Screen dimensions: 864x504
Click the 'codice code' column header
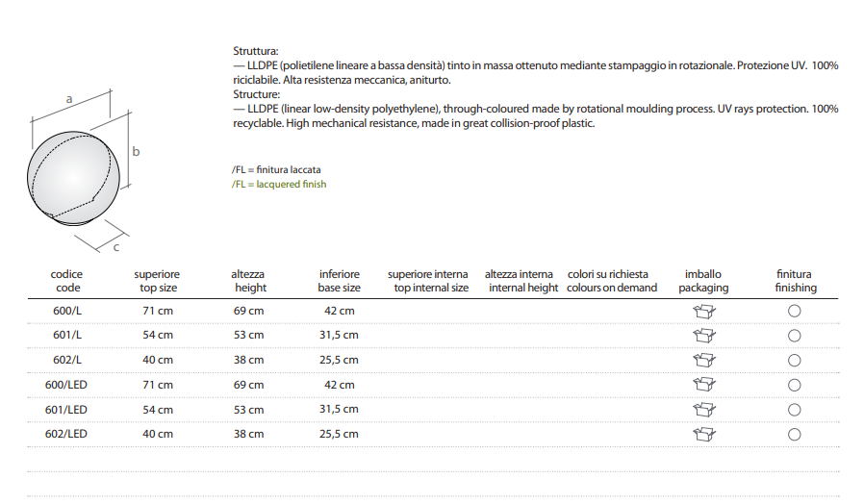(x=66, y=281)
